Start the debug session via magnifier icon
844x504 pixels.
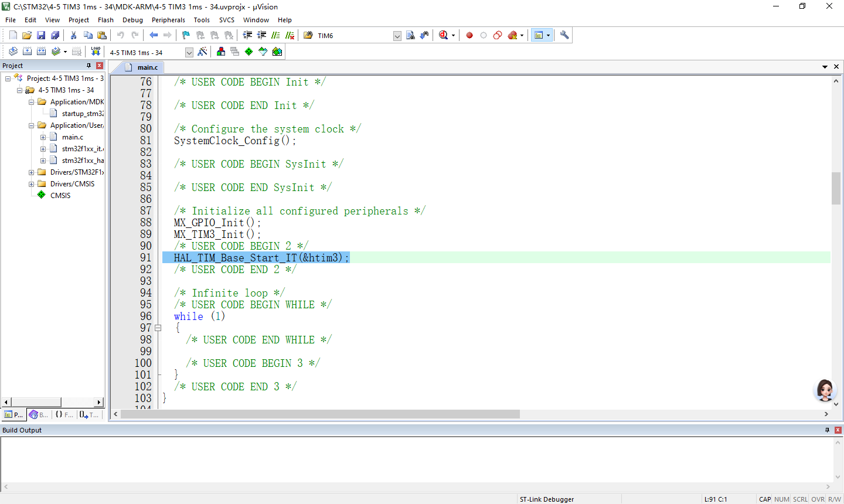(x=444, y=35)
